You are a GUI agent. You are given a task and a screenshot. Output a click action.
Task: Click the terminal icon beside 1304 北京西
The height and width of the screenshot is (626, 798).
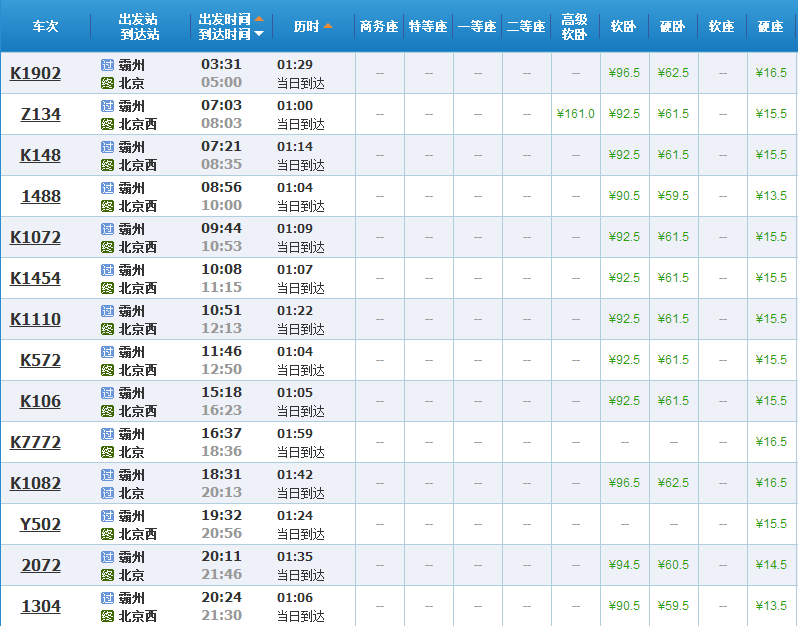coord(107,616)
